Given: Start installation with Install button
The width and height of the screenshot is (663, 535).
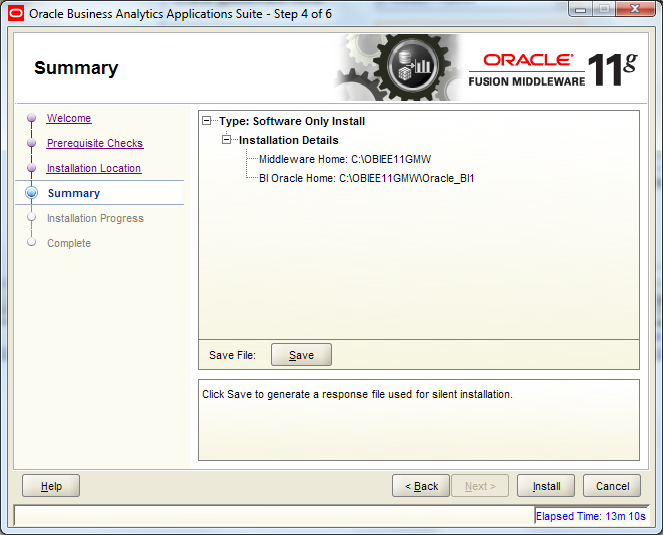Looking at the screenshot, I should pos(546,486).
